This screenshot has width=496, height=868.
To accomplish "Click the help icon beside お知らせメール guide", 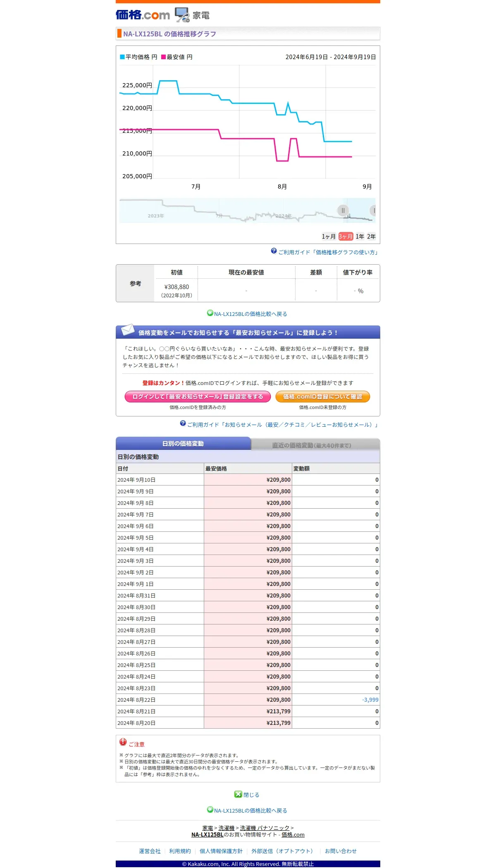I will click(183, 423).
